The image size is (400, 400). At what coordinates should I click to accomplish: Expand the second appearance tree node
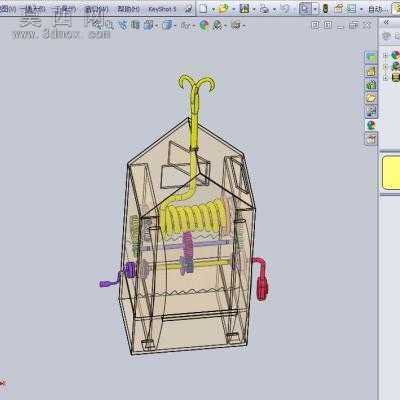[x=386, y=67]
